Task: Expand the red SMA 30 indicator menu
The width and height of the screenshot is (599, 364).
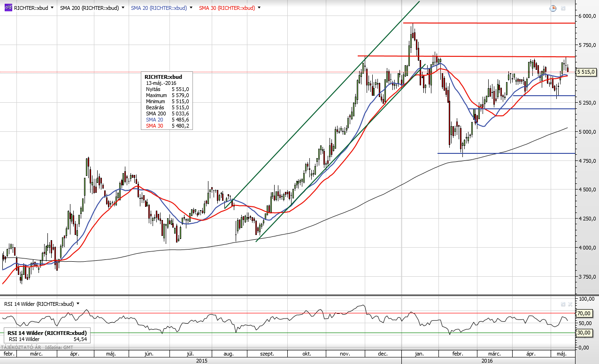Action: (x=259, y=8)
